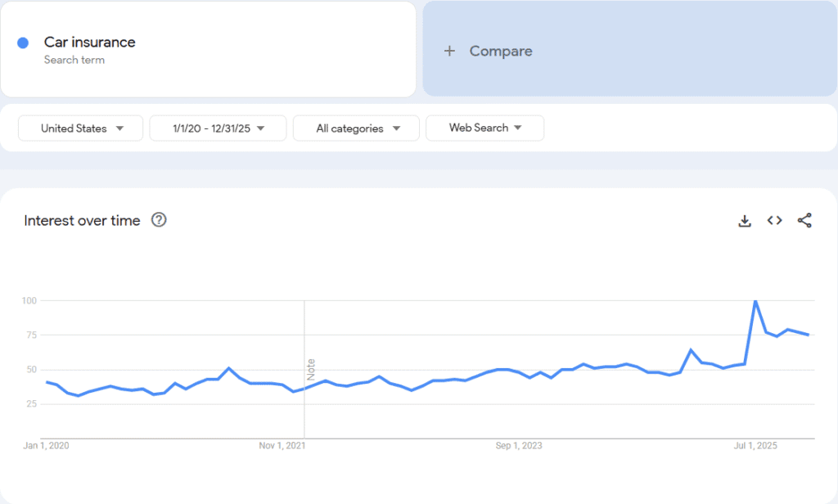
Task: Click the Note marker on the chart
Action: 311,368
